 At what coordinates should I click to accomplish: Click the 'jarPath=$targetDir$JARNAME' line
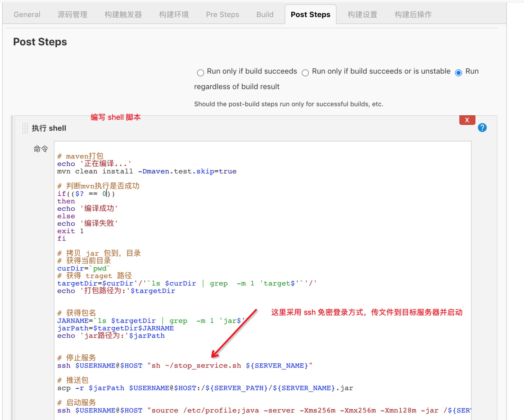(x=115, y=328)
